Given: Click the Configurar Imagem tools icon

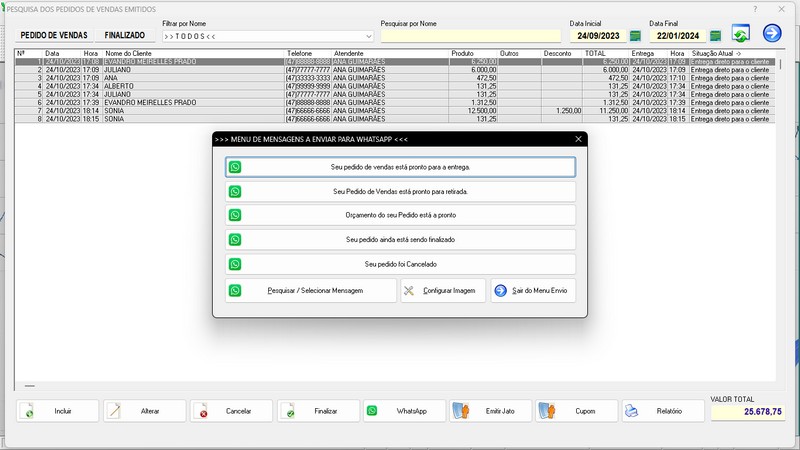Looking at the screenshot, I should (409, 290).
